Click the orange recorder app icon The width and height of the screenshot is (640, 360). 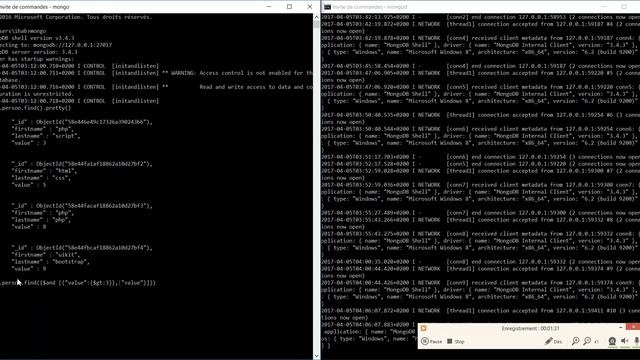423,328
